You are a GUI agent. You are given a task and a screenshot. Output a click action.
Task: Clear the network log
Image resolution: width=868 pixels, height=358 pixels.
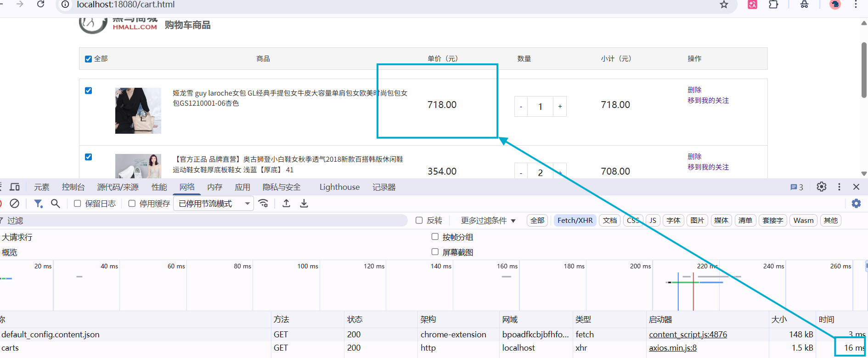tap(15, 203)
